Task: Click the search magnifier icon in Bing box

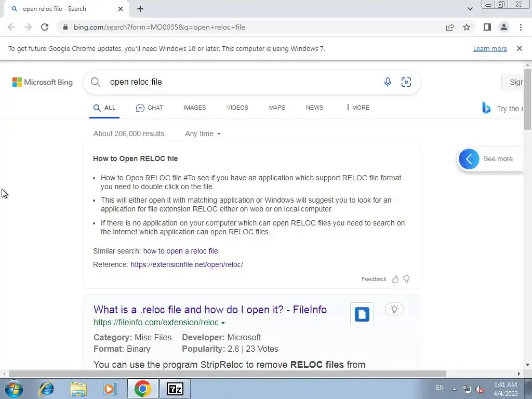Action: tap(96, 82)
